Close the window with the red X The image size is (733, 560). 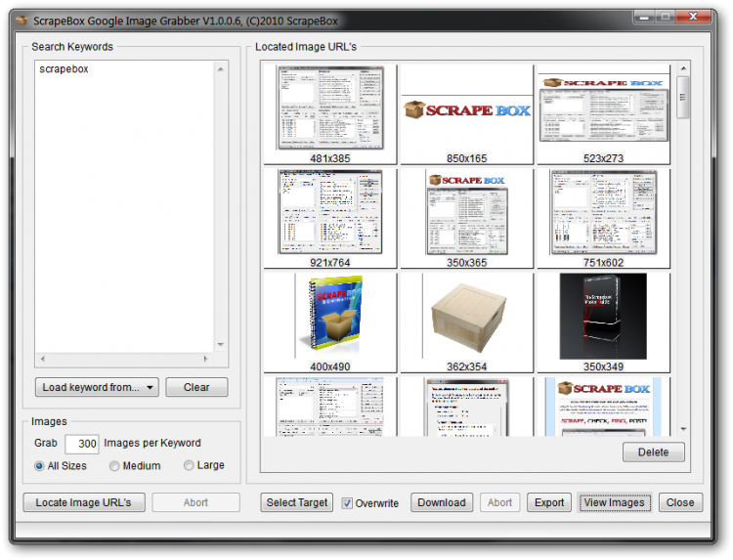tap(693, 17)
